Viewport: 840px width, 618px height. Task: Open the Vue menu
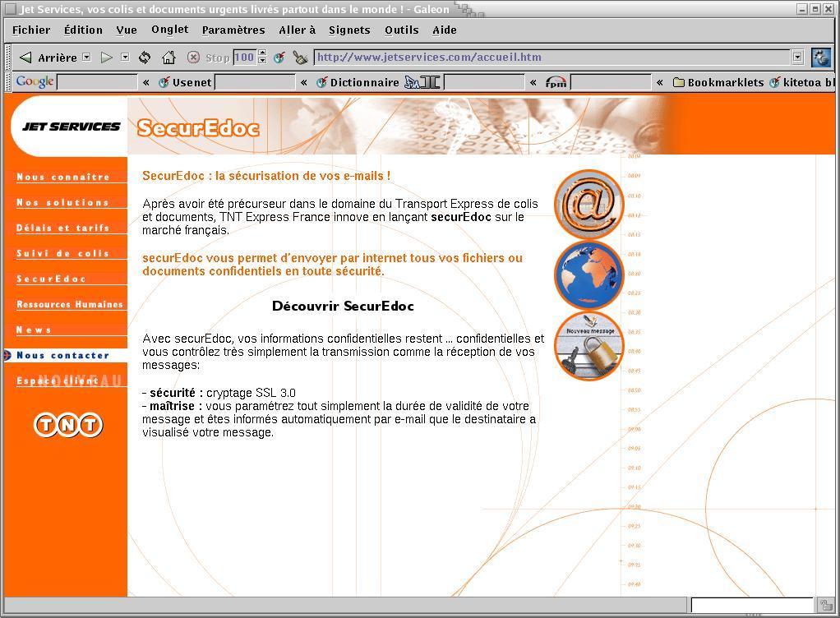coord(127,30)
